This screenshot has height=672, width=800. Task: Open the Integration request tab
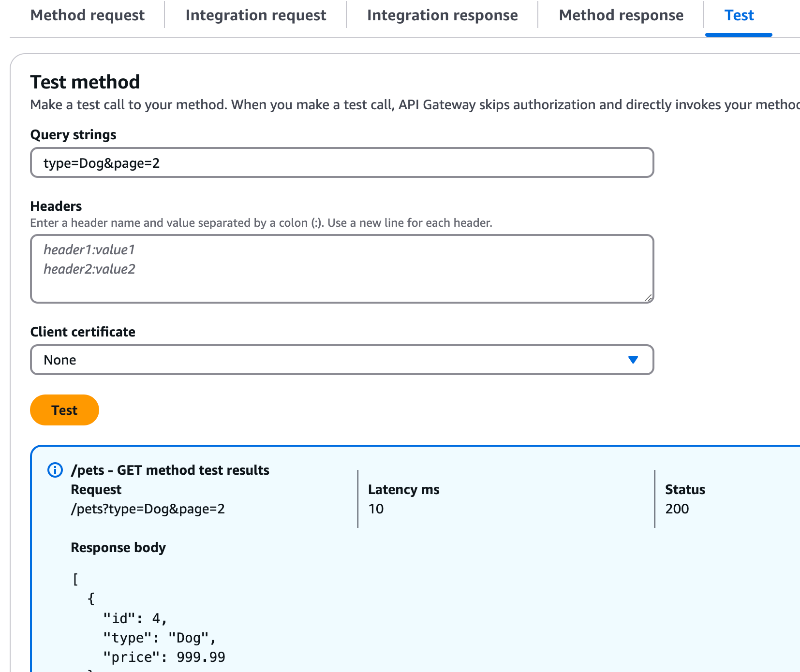pos(255,15)
